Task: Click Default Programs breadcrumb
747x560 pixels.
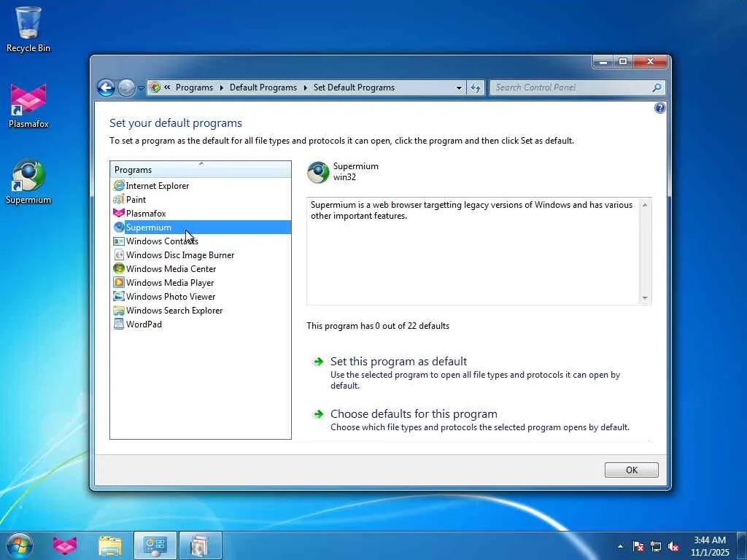Action: click(x=263, y=87)
